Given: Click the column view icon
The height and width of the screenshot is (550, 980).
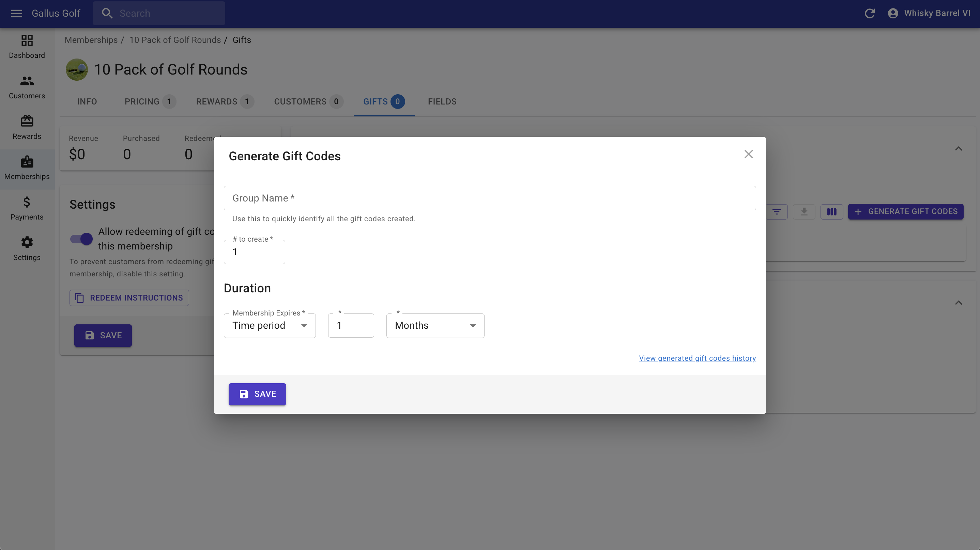Looking at the screenshot, I should [832, 212].
